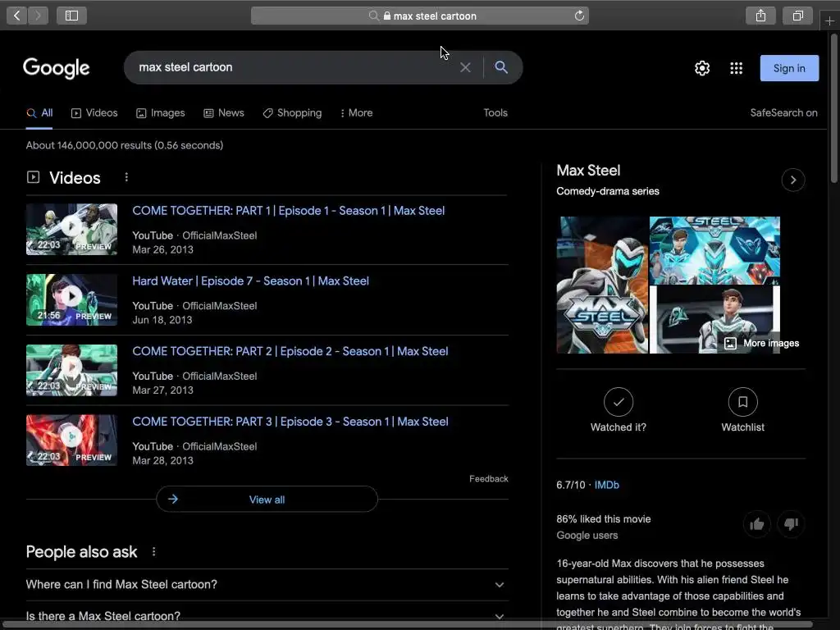
Task: Show the tab overview button
Action: point(797,16)
